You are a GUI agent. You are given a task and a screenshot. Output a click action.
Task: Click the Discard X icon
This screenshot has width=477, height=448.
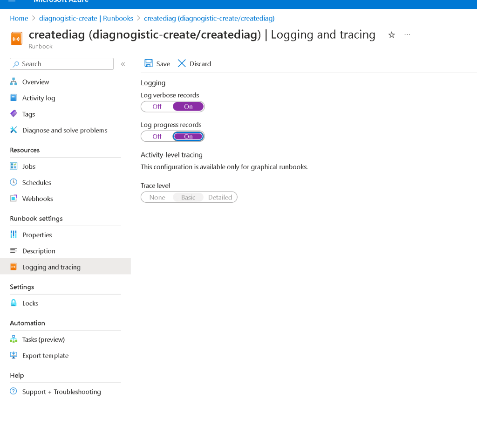(x=182, y=63)
